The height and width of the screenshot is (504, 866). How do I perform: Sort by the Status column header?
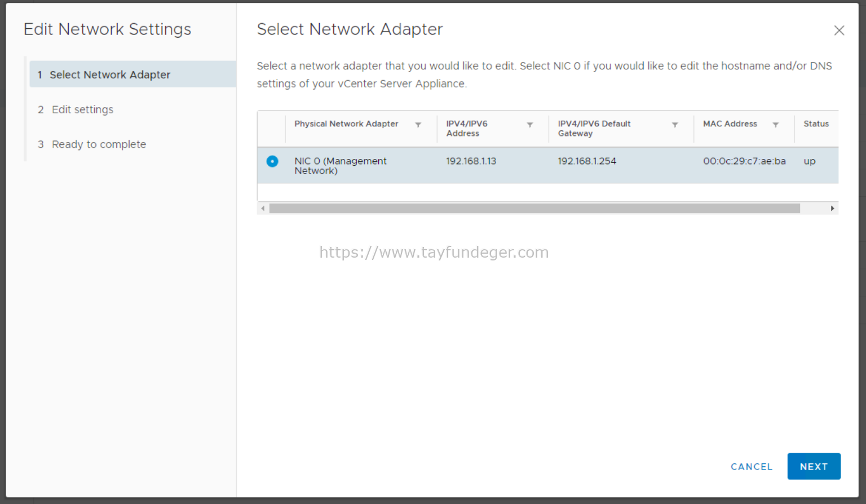[816, 124]
